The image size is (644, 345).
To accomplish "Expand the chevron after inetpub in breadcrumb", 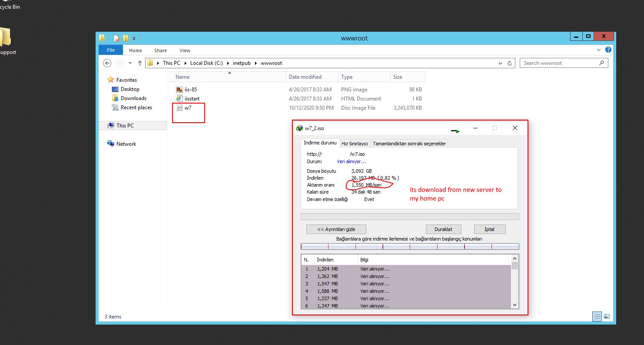I will coord(256,63).
